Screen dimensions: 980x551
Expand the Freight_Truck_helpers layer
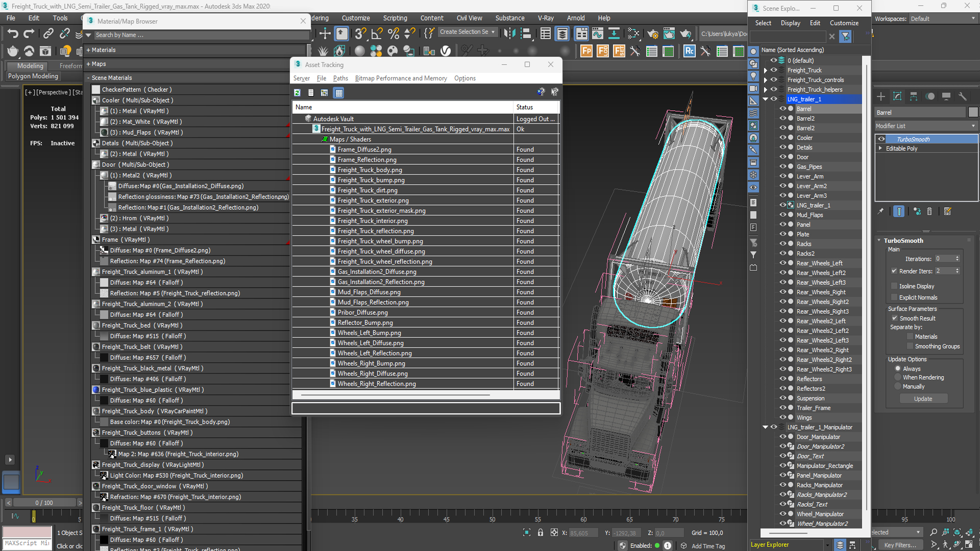(765, 90)
